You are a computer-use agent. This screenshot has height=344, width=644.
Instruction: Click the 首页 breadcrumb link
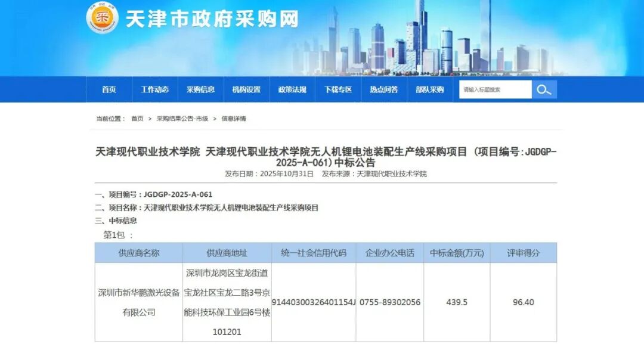137,119
